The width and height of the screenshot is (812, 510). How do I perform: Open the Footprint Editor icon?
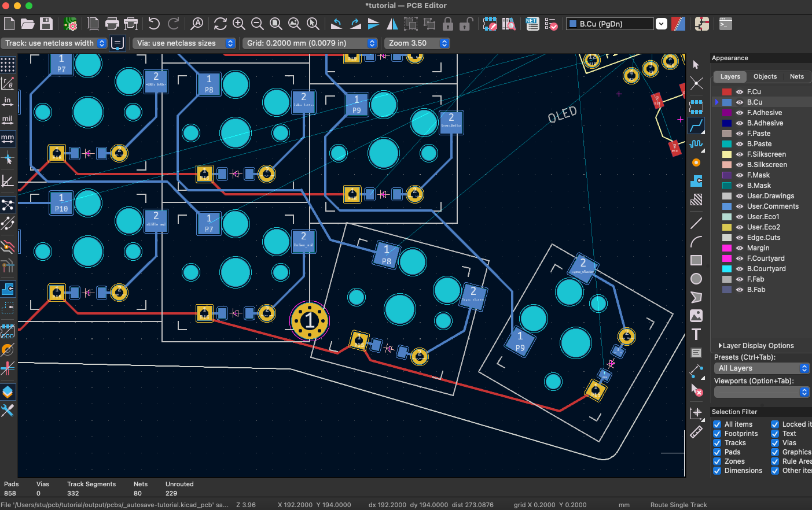click(x=490, y=24)
